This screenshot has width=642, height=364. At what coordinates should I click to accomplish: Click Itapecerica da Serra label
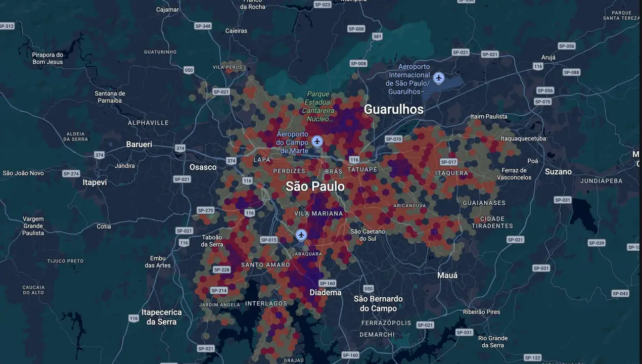[x=161, y=317]
